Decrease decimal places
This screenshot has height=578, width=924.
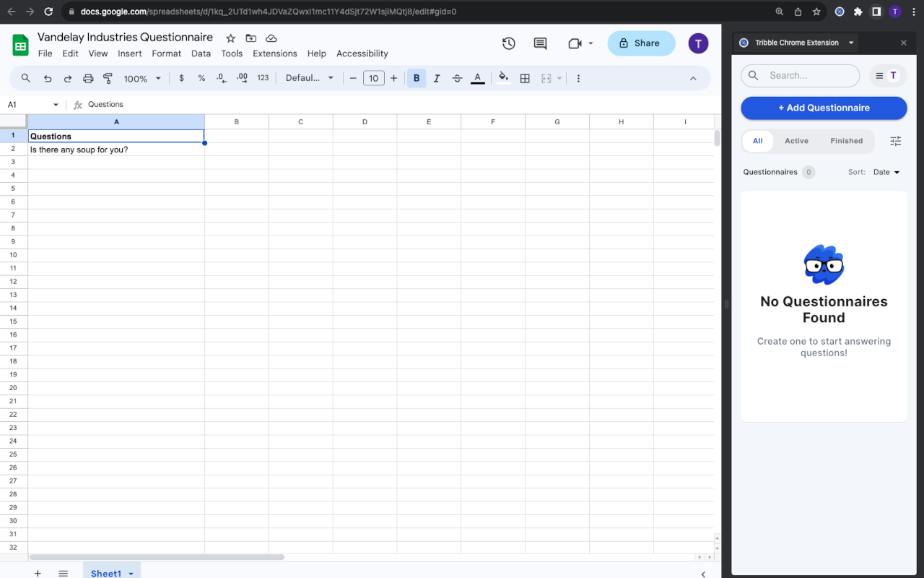click(x=222, y=78)
